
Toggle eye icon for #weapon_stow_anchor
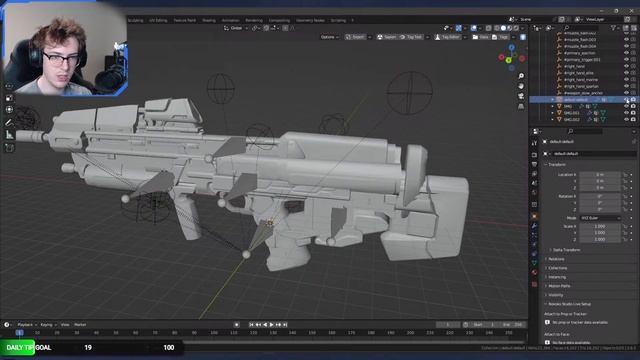pos(627,93)
